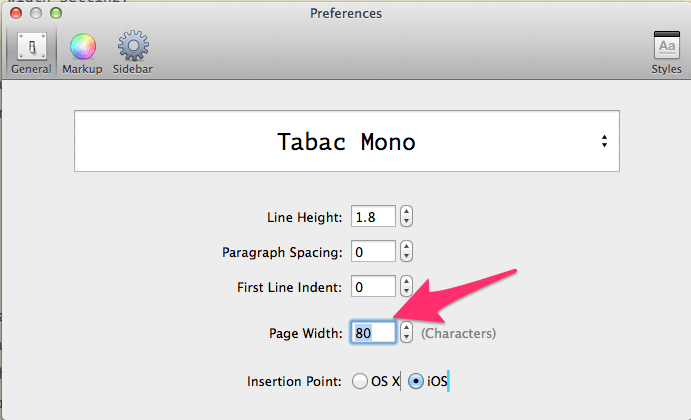Close the Preferences window

point(16,13)
